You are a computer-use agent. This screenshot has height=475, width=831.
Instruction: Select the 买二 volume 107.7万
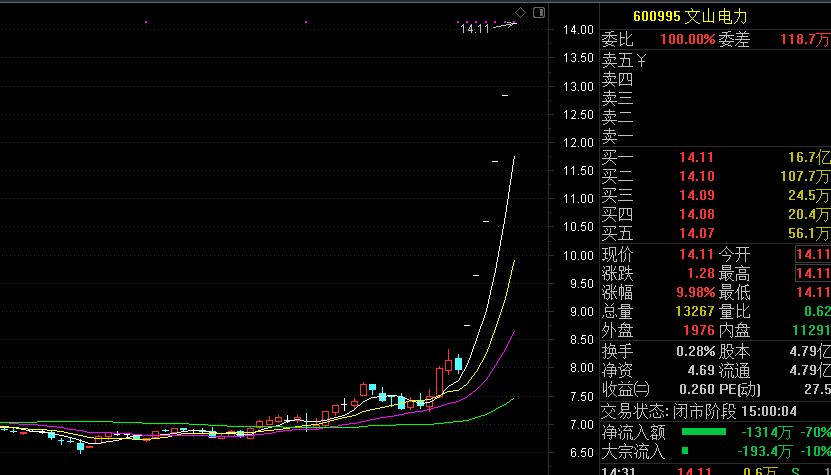pos(805,177)
